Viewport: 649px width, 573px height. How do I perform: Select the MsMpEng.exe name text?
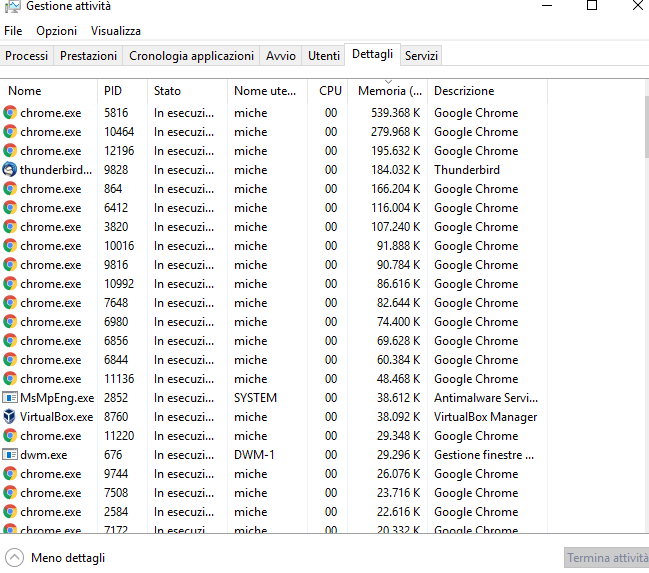tap(57, 398)
